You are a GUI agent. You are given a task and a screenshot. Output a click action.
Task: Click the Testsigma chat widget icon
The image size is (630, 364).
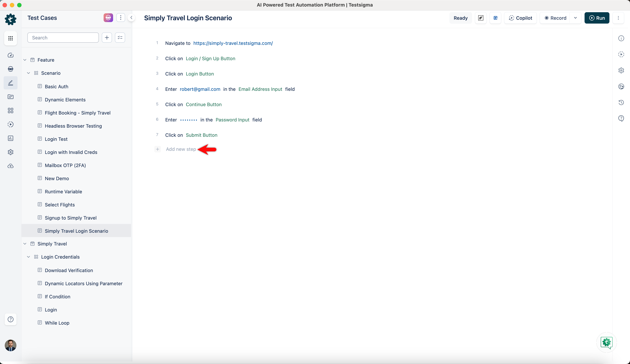tap(606, 342)
